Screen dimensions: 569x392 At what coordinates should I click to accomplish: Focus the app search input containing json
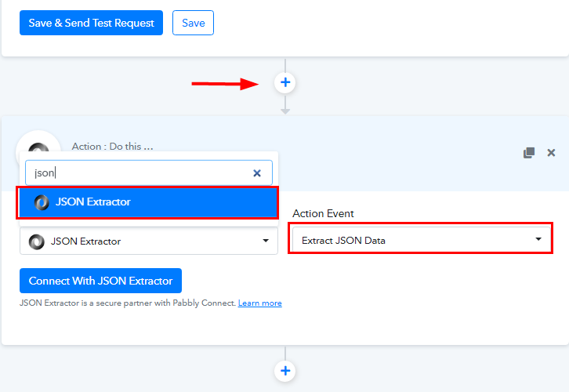pyautogui.click(x=149, y=172)
